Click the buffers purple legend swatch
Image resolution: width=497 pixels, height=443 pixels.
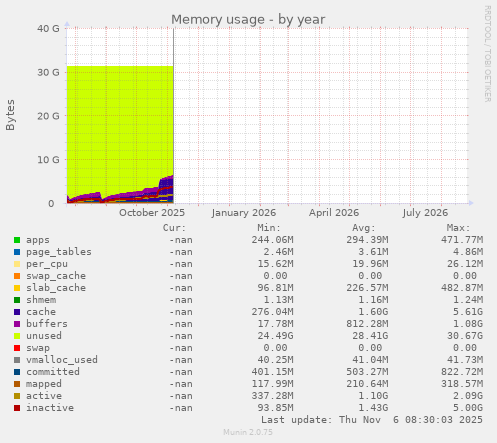pos(17,324)
